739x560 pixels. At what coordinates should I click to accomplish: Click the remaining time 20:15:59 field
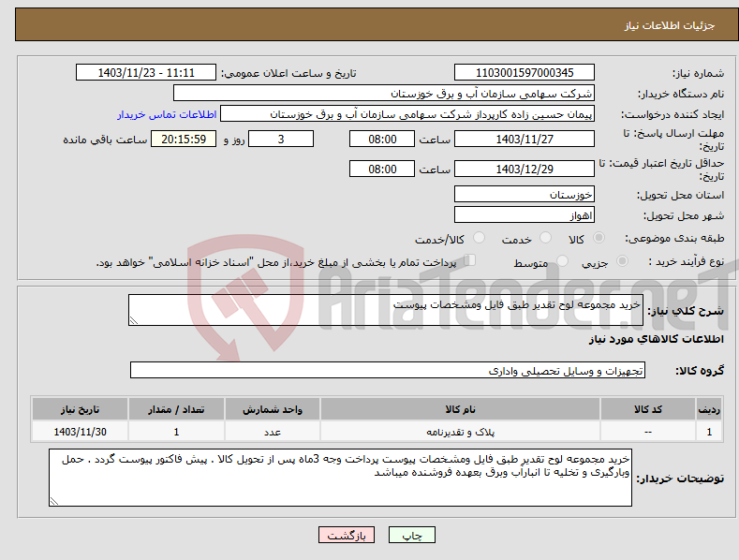click(184, 139)
